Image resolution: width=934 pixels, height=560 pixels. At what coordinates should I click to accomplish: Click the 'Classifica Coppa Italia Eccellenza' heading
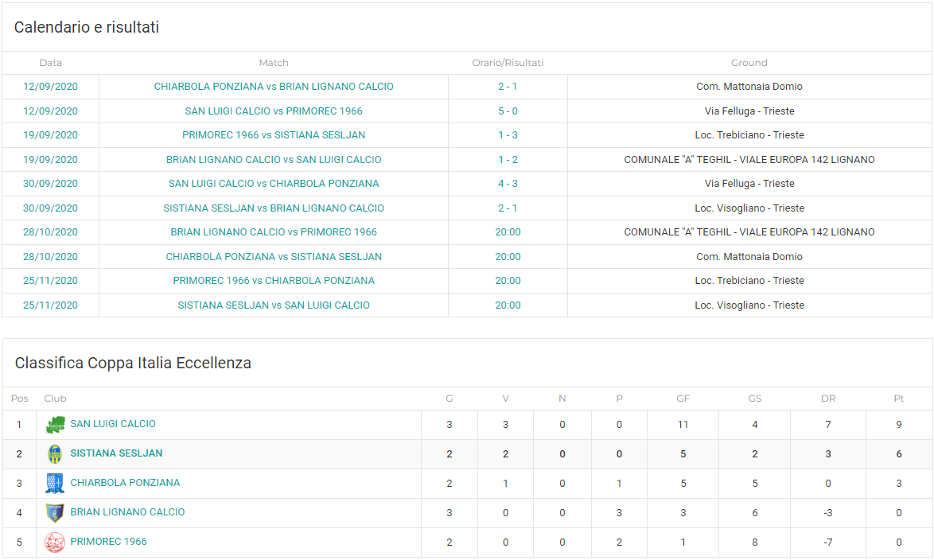[x=133, y=363]
